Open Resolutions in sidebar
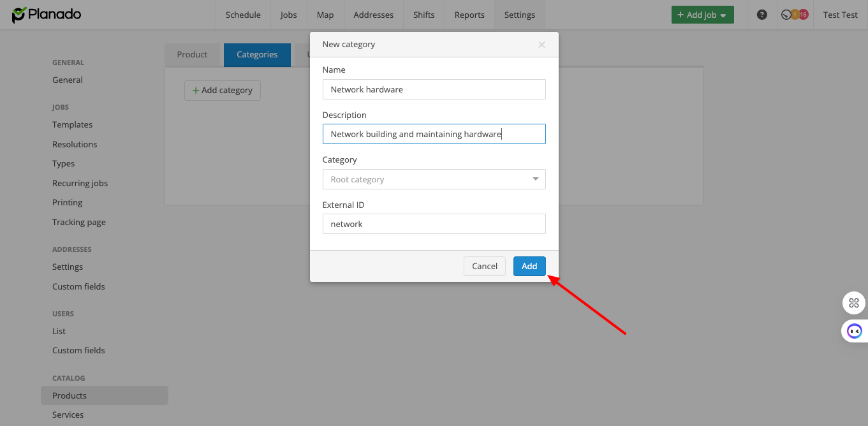The image size is (868, 426). point(75,145)
